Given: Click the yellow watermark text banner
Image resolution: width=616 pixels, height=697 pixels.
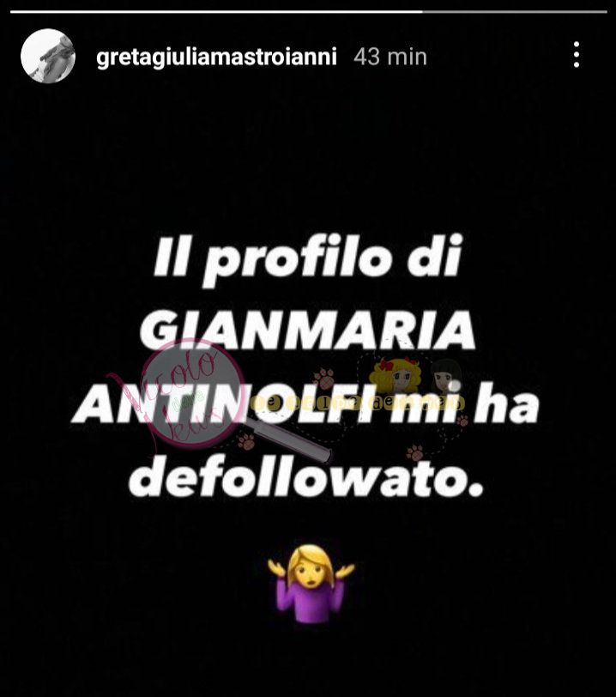Looking at the screenshot, I should point(358,403).
